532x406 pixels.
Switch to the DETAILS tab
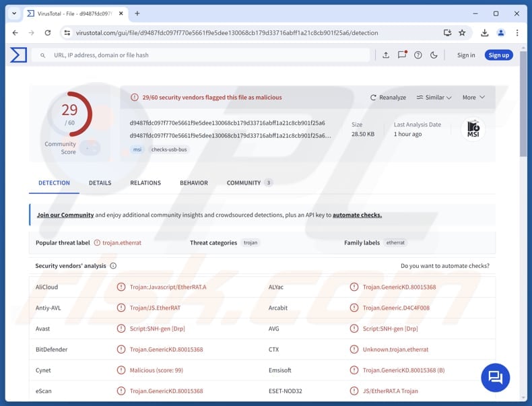click(x=100, y=183)
